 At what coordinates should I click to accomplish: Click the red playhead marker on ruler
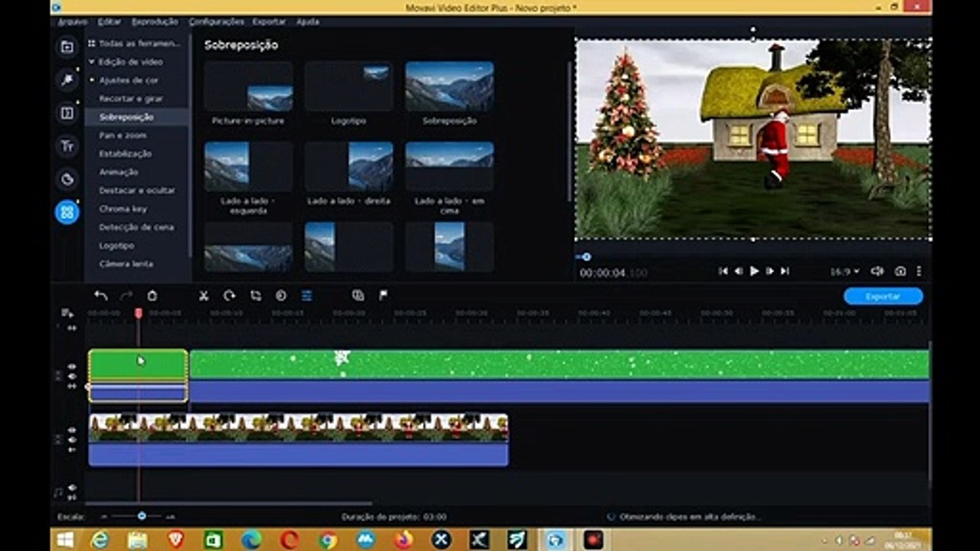pyautogui.click(x=139, y=313)
